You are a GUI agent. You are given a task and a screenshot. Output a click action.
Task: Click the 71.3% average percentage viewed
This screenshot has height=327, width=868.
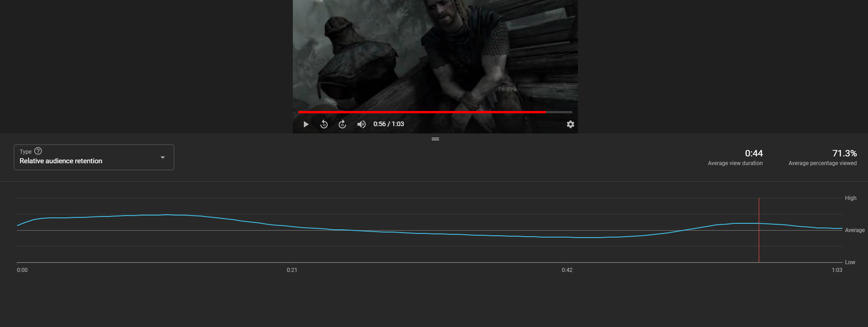[x=844, y=153]
